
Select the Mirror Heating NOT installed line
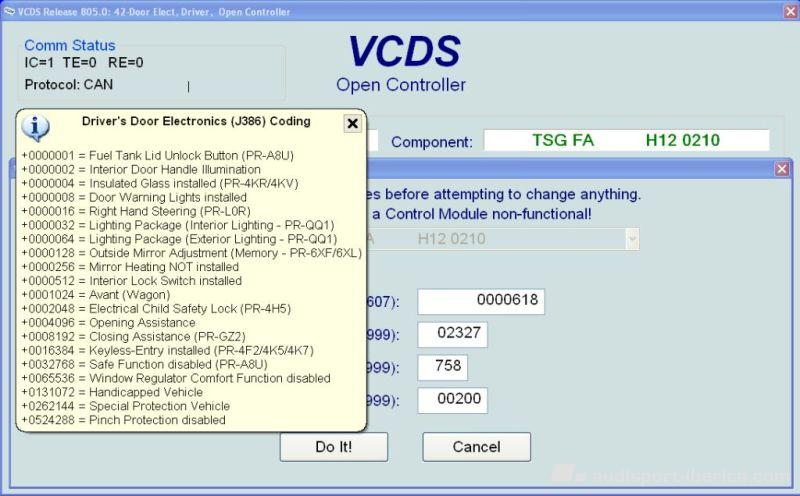(x=130, y=267)
